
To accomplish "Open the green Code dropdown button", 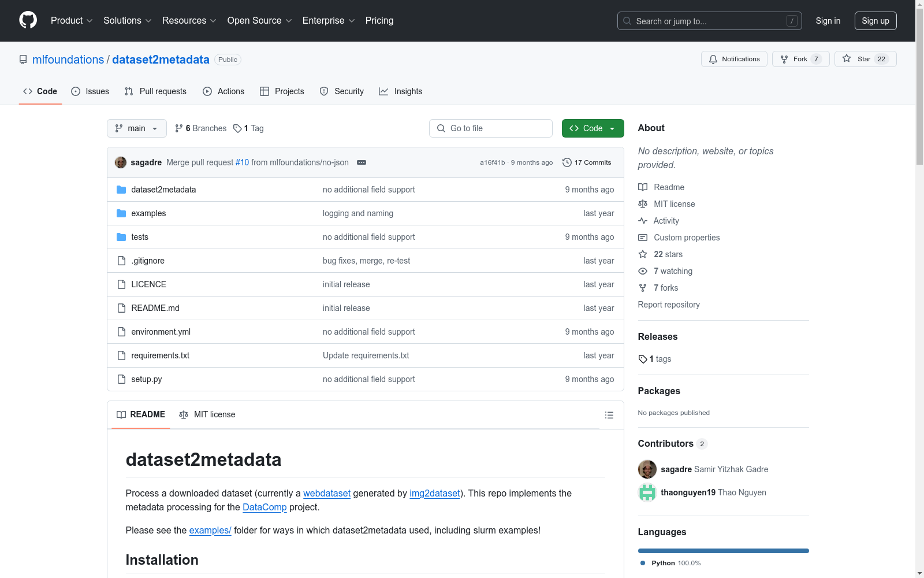I will coord(593,128).
